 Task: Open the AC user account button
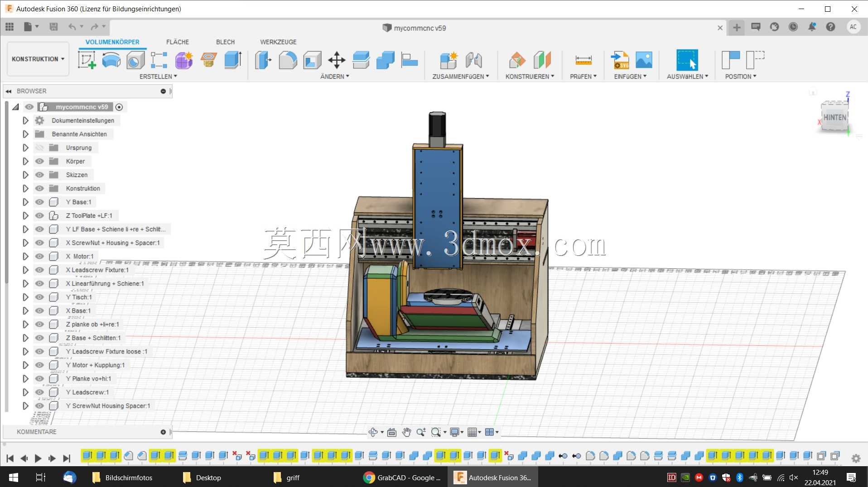tap(853, 27)
